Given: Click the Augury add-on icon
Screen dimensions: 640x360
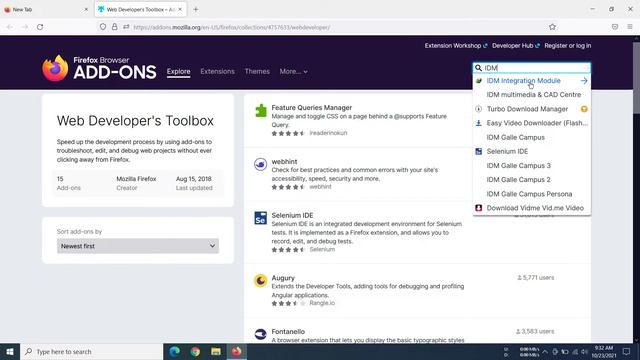Looking at the screenshot, I should coord(260,280).
